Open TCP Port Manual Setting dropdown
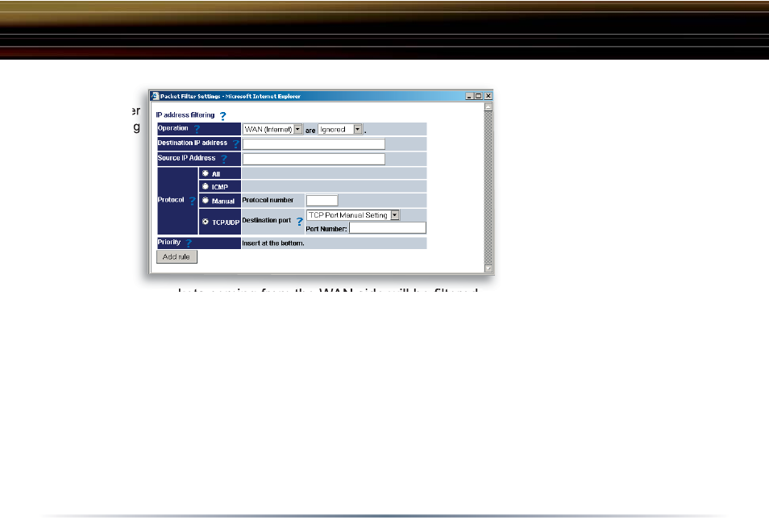 [353, 214]
